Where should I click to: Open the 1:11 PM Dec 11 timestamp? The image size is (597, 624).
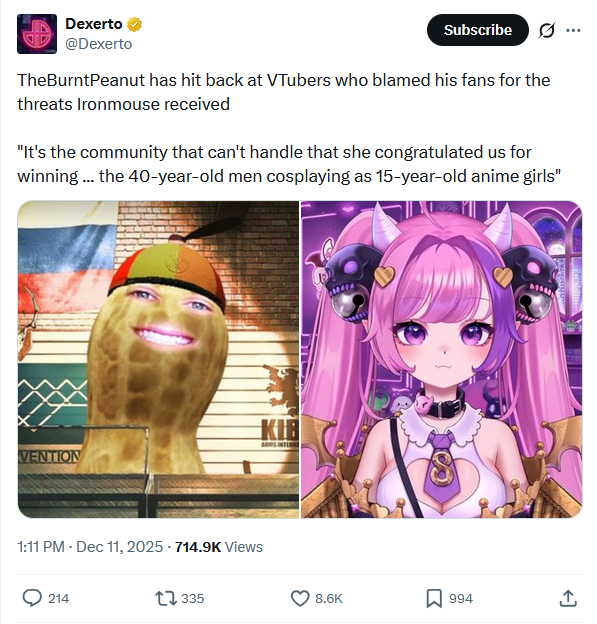click(90, 547)
